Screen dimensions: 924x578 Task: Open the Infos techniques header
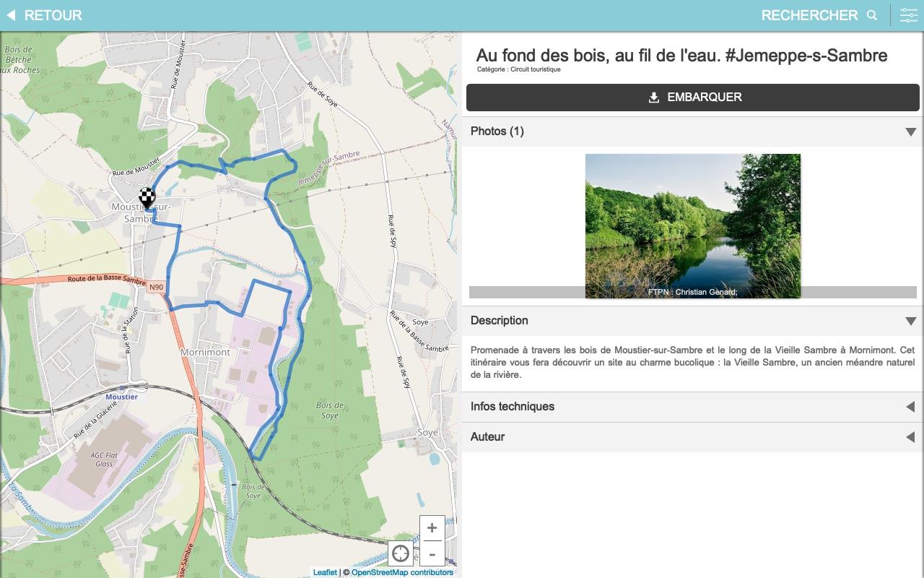[693, 407]
